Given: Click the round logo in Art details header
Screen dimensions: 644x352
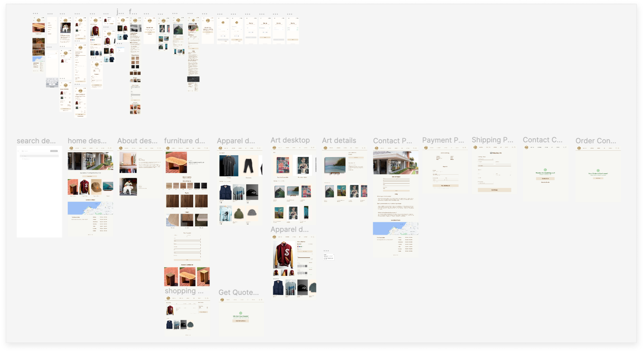Looking at the screenshot, I should (x=325, y=148).
